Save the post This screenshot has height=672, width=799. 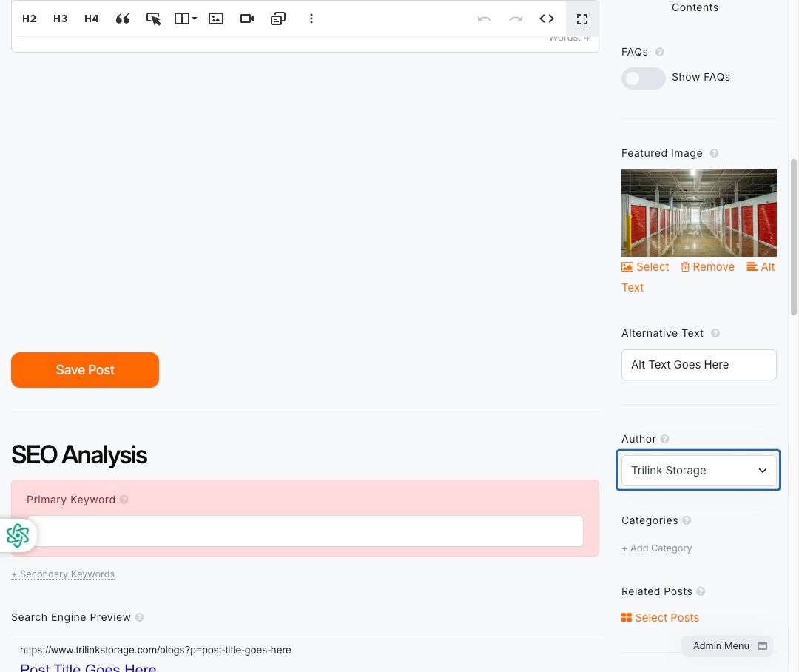point(85,370)
